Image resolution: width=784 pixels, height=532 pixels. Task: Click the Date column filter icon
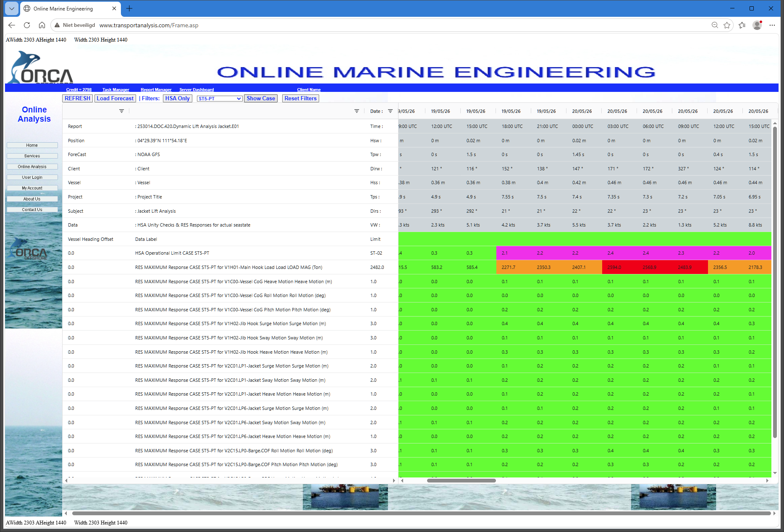[x=390, y=111]
